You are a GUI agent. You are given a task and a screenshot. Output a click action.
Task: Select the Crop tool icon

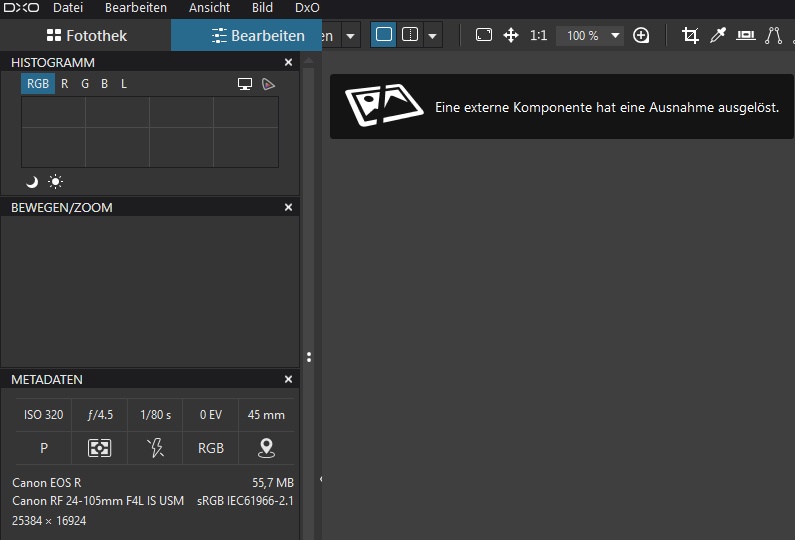[x=690, y=35]
